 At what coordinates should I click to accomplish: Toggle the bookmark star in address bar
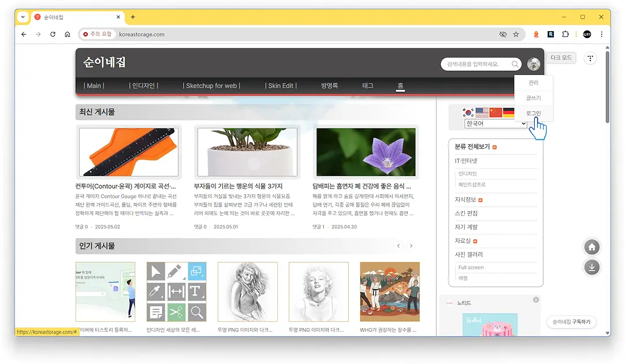point(516,34)
